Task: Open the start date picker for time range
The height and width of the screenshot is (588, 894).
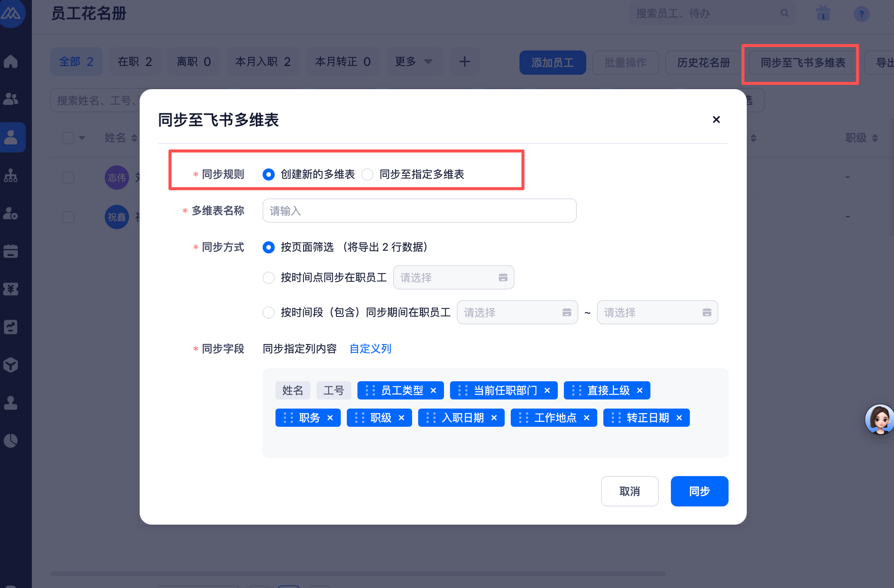Action: tap(517, 313)
